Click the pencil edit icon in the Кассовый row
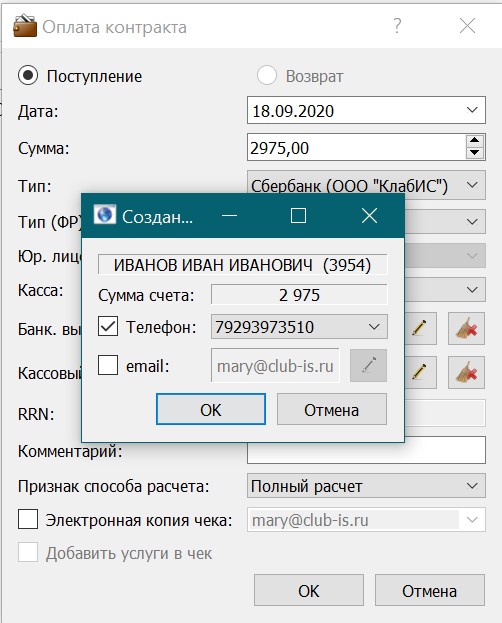The image size is (502, 623). point(420,372)
